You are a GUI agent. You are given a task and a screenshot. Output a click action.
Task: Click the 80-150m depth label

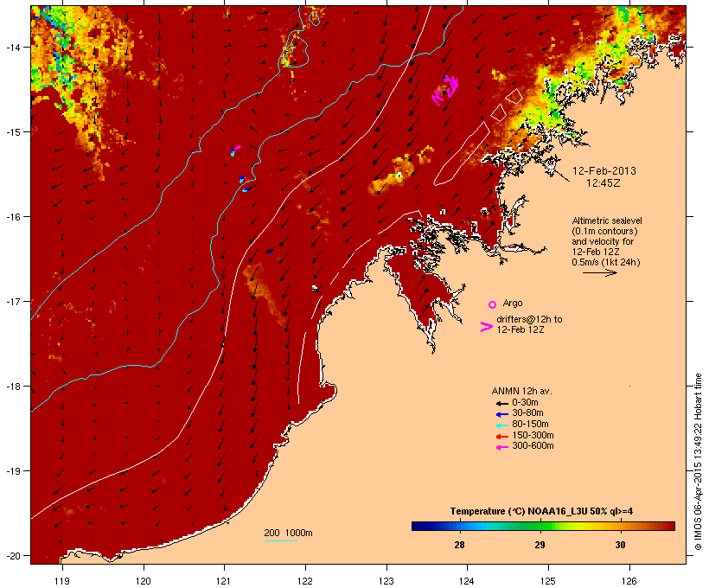pyautogui.click(x=530, y=425)
